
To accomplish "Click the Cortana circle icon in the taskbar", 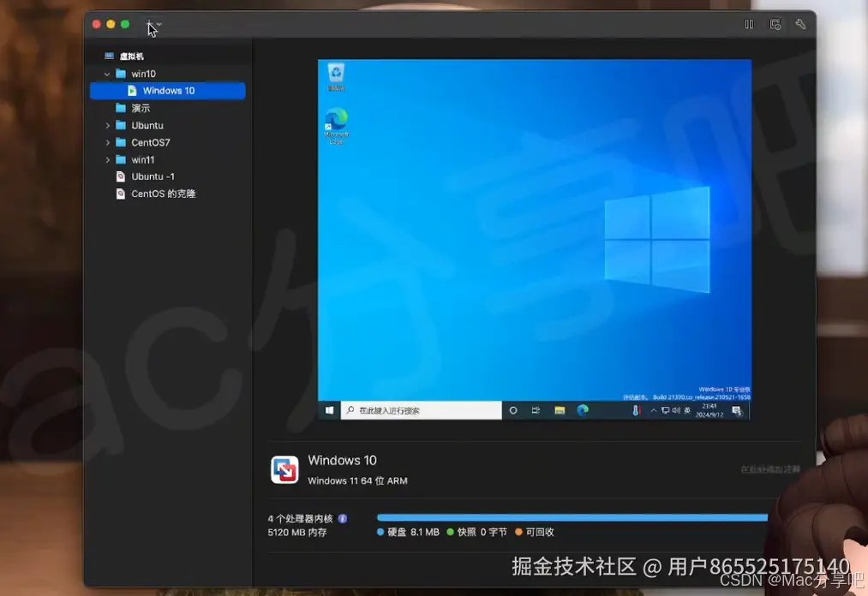I will point(512,410).
